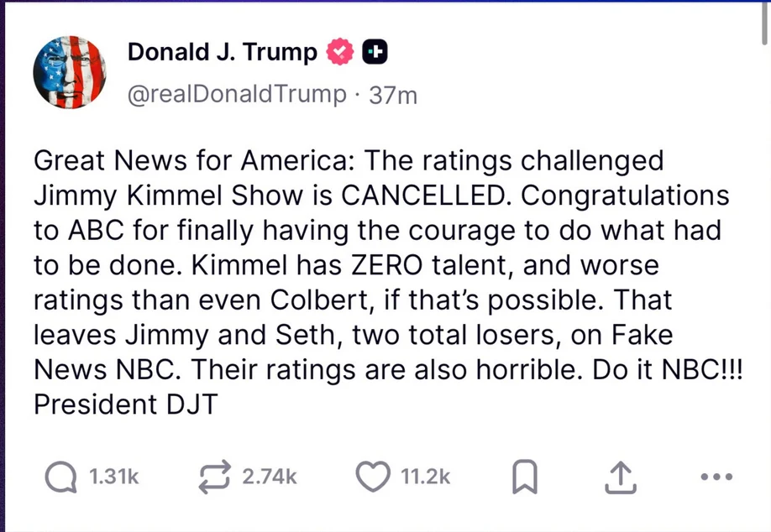Show the 2.74k reposts count
This screenshot has height=532, width=771.
269,477
